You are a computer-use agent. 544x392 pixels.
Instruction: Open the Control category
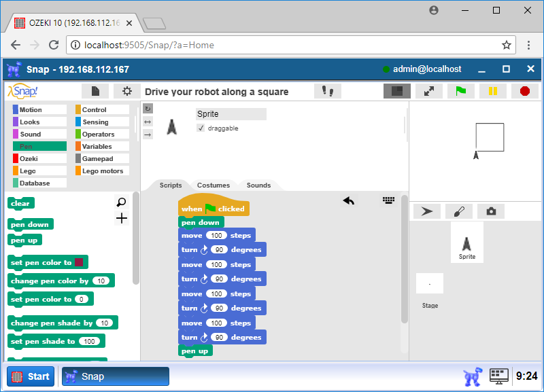click(103, 109)
